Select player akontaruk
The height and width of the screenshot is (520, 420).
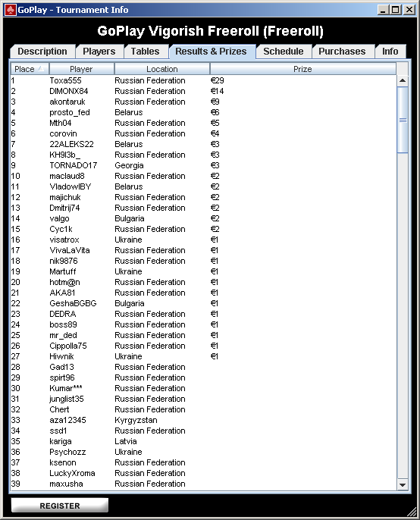(x=67, y=102)
